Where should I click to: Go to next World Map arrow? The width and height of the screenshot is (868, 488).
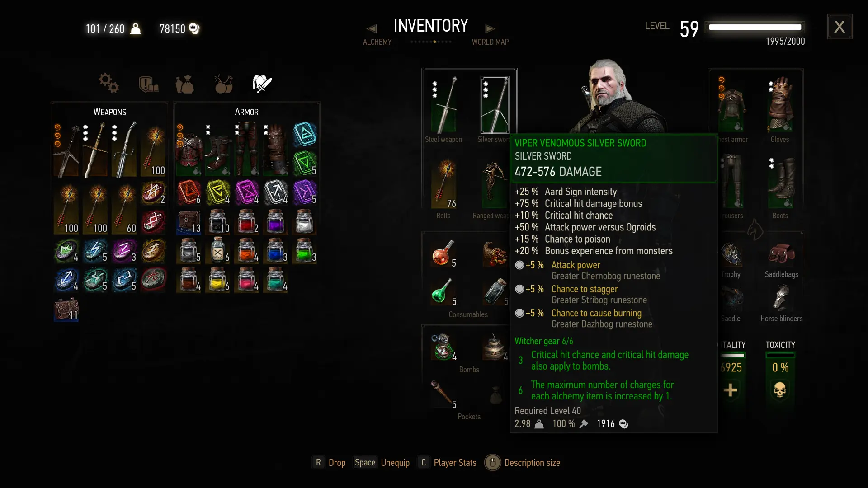point(490,29)
